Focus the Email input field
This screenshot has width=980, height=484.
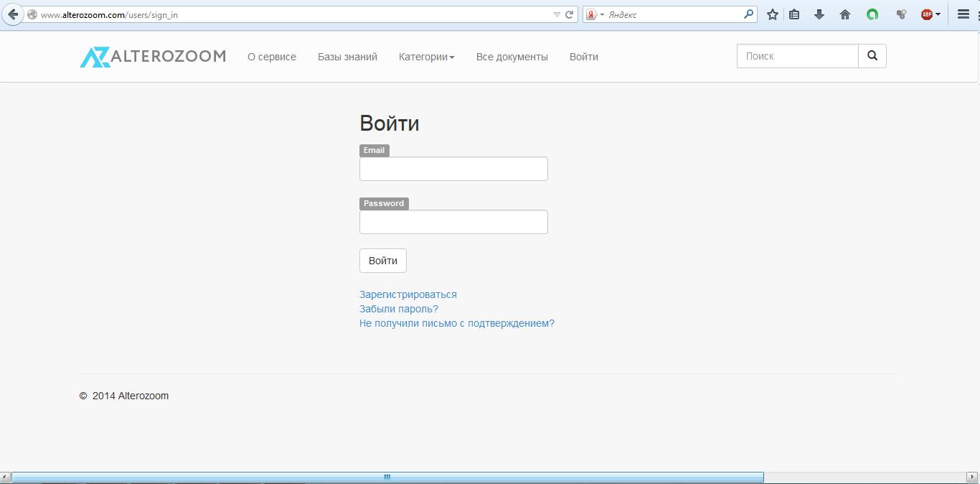[x=453, y=169]
